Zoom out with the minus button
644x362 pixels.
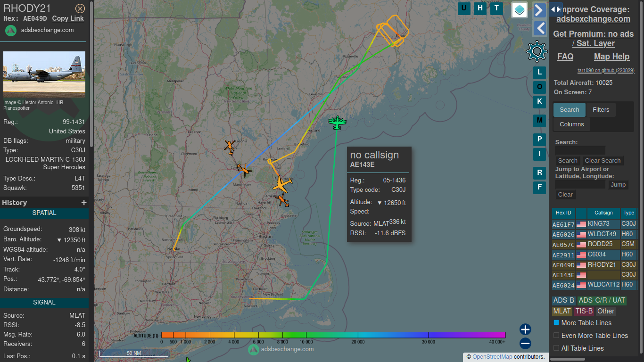(525, 343)
